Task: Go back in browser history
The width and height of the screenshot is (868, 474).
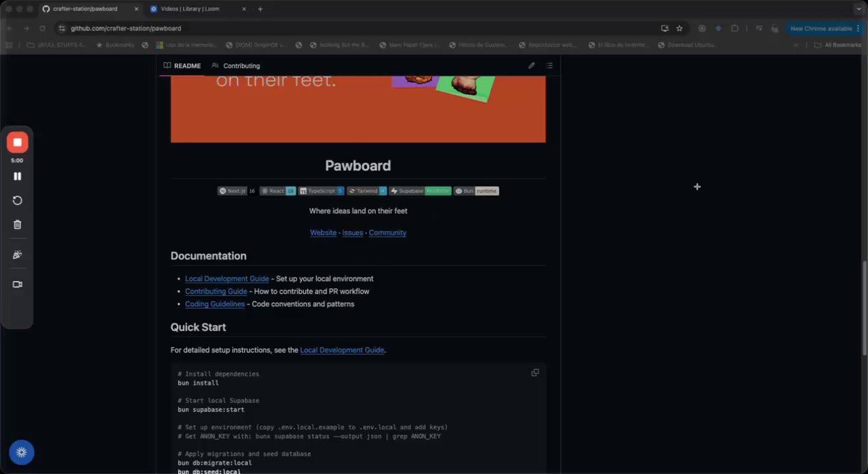Action: 9,28
